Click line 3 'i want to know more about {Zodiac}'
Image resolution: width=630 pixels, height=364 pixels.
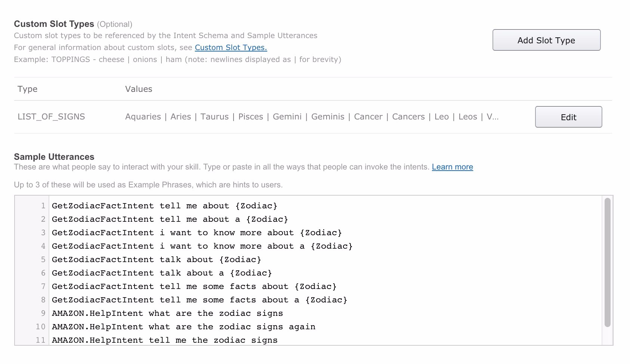(197, 233)
